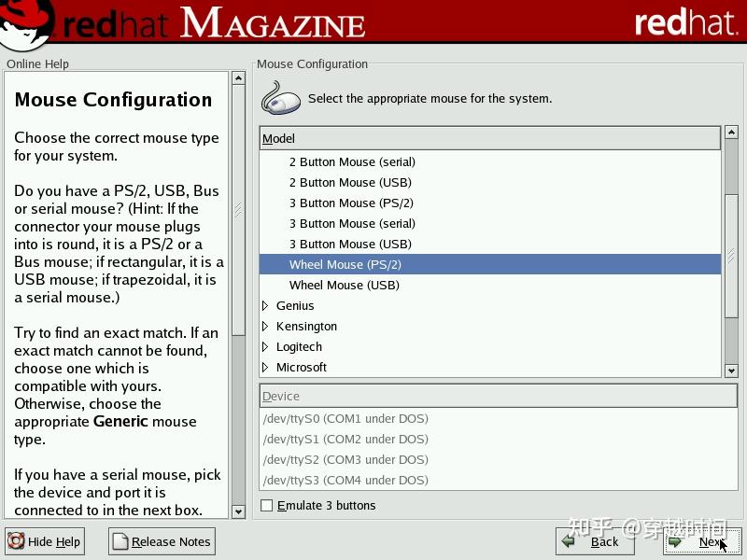The width and height of the screenshot is (747, 560).
Task: Expand the Kensington mouse group
Action: [265, 326]
